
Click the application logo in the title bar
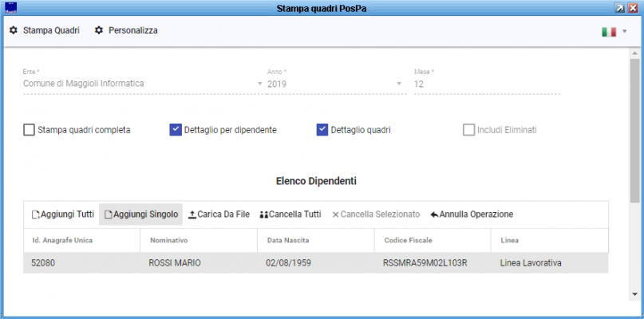coord(10,8)
